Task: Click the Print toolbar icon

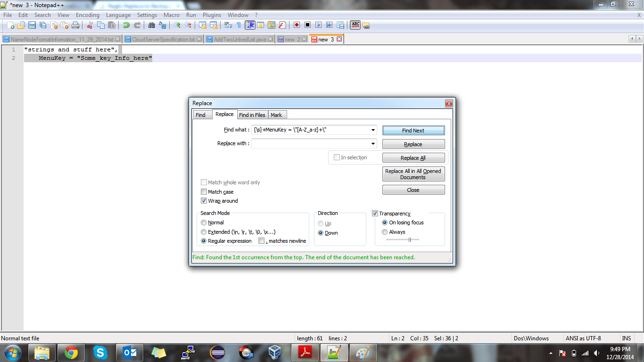Action: (x=75, y=25)
